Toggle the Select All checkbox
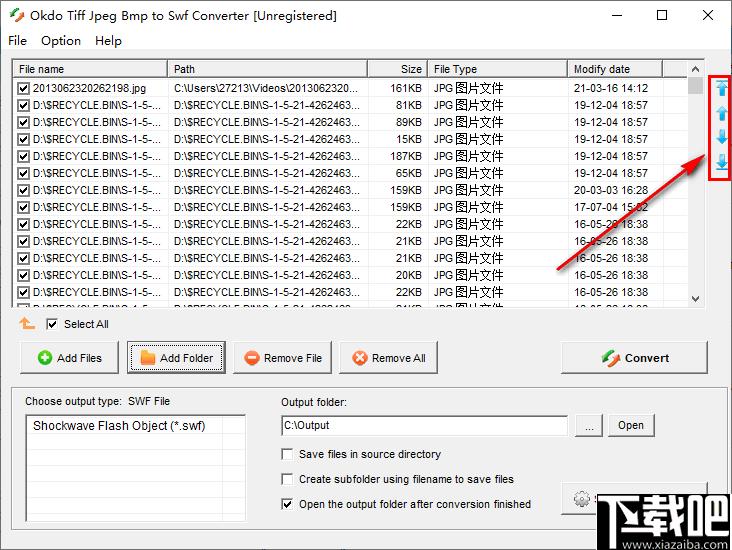The width and height of the screenshot is (732, 550). 52,324
